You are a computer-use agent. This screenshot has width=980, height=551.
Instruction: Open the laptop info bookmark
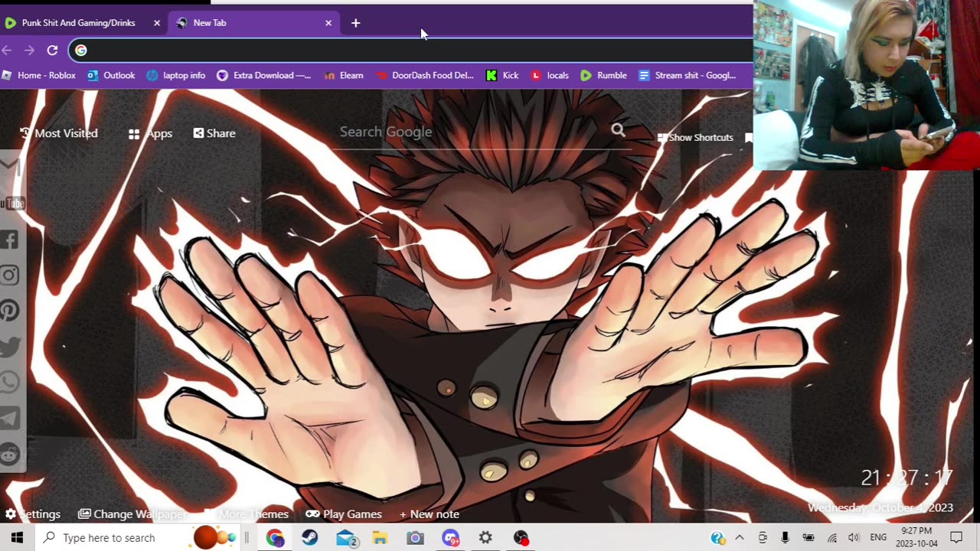(x=176, y=75)
